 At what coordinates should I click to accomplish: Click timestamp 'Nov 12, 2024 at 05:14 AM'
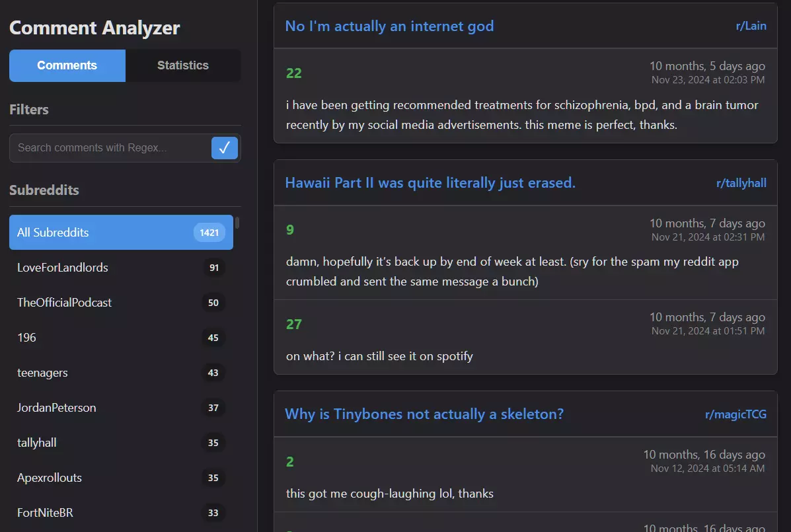coord(707,469)
